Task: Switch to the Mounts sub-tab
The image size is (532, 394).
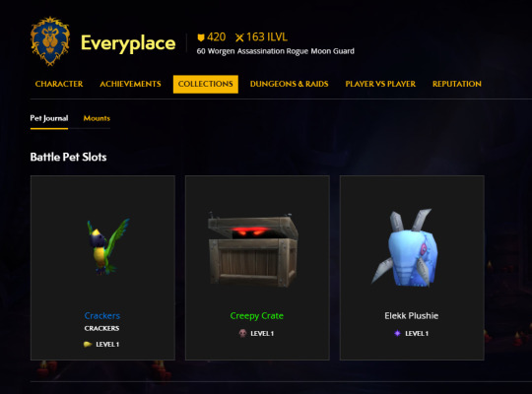Action: pyautogui.click(x=97, y=118)
